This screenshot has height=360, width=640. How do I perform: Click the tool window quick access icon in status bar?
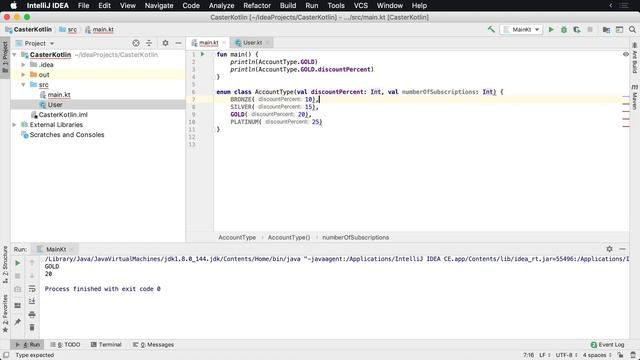(6, 355)
